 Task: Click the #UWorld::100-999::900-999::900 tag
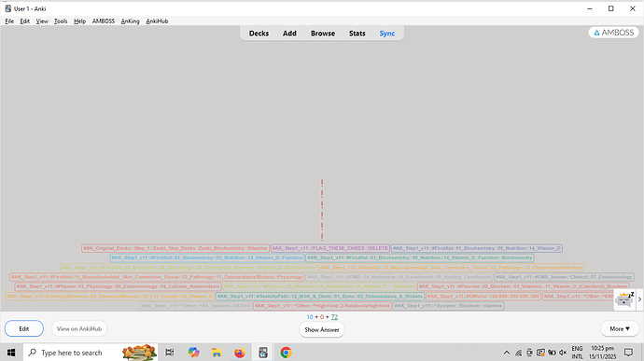483,296
